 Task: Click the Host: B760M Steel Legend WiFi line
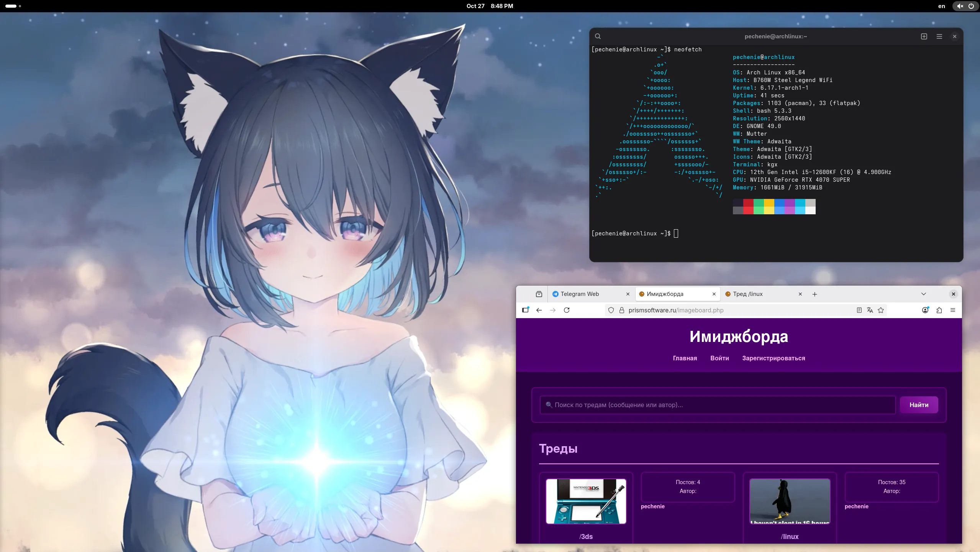point(783,80)
